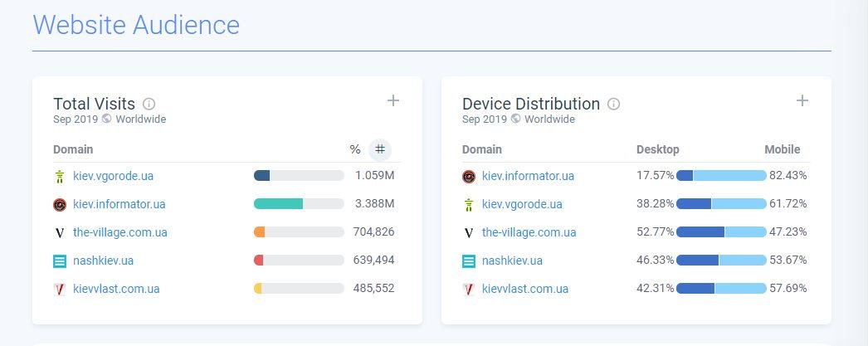Click nashkiev.ua device split bar
The image size is (868, 346).
point(721,261)
